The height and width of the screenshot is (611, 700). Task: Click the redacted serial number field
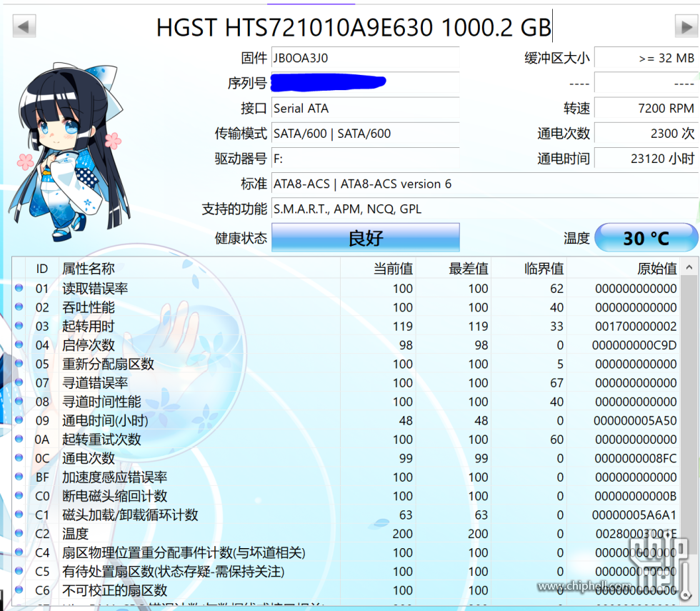pyautogui.click(x=366, y=83)
